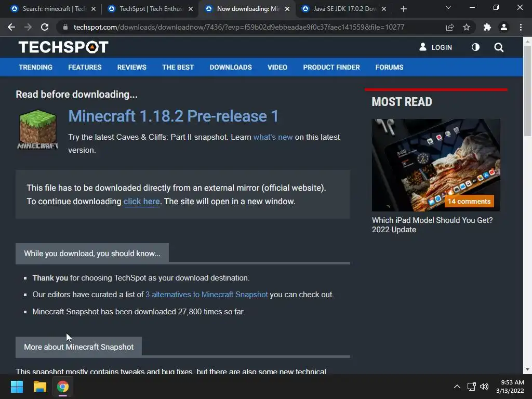Viewport: 532px width, 399px height.
Task: Open the VIDEO nav item
Action: [x=277, y=67]
